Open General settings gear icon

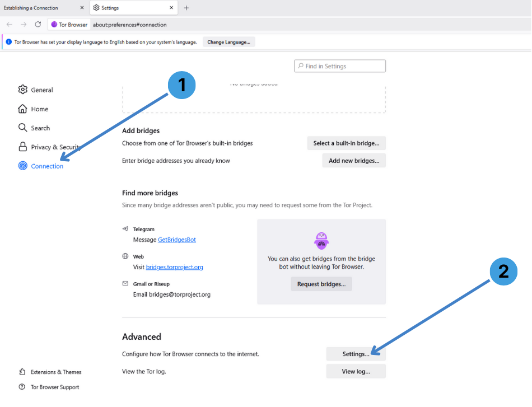coord(23,90)
